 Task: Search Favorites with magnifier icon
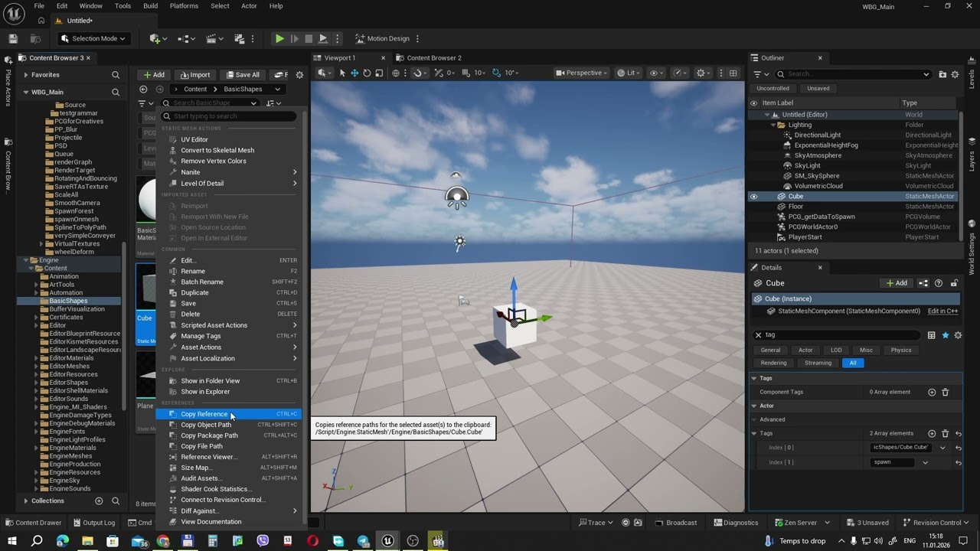tap(116, 74)
